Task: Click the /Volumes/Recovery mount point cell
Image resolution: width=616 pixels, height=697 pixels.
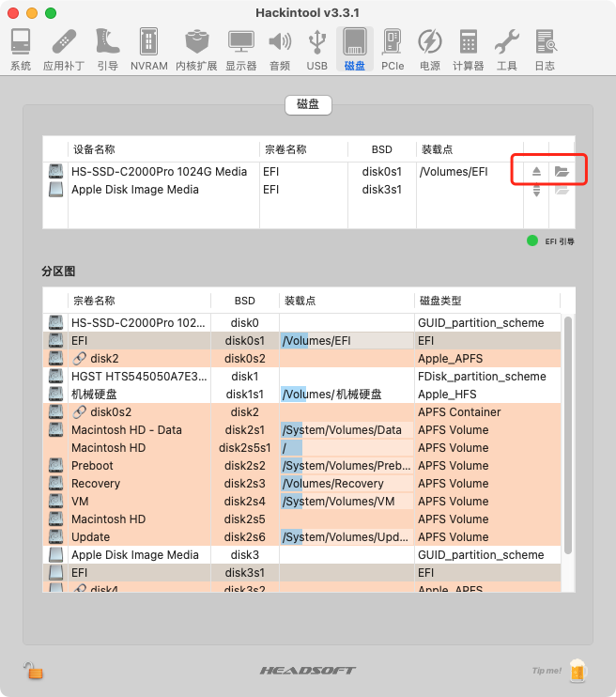Action: 346,483
